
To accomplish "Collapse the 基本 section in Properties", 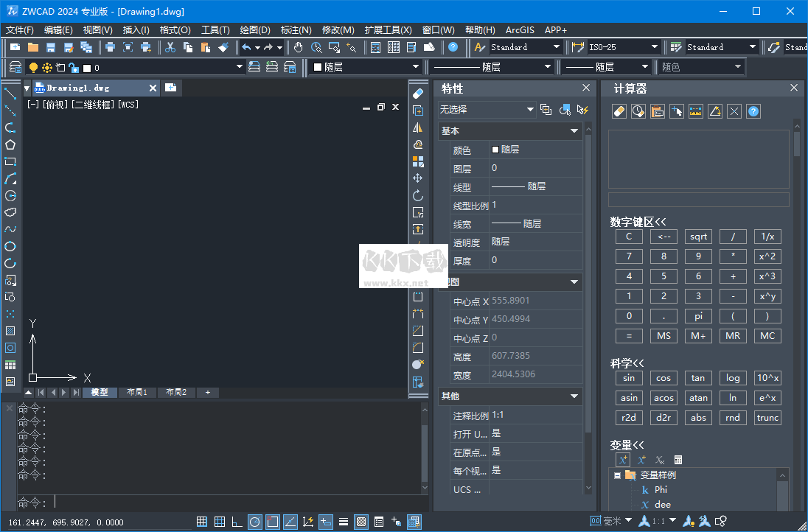I will [x=574, y=130].
